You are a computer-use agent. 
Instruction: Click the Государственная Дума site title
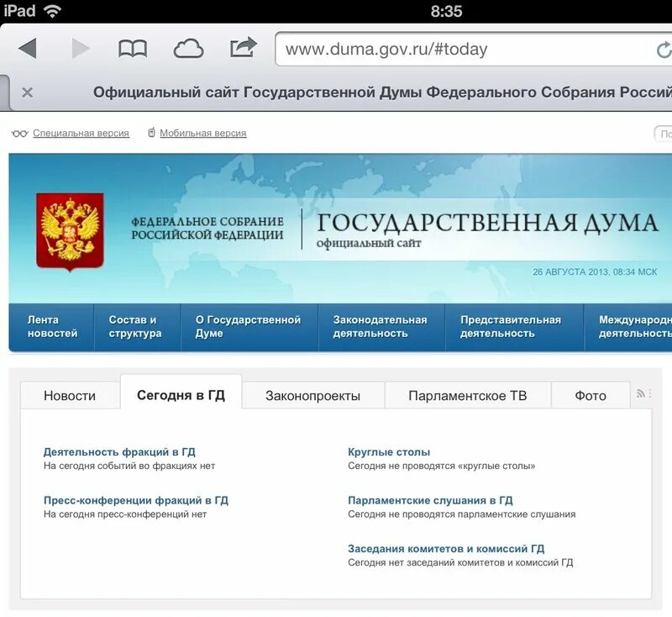pyautogui.click(x=487, y=223)
